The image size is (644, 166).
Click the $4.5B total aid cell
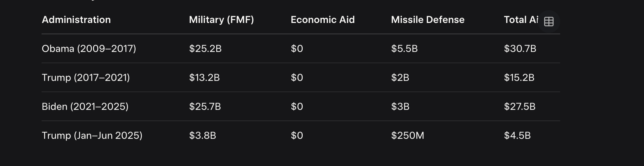tap(517, 136)
